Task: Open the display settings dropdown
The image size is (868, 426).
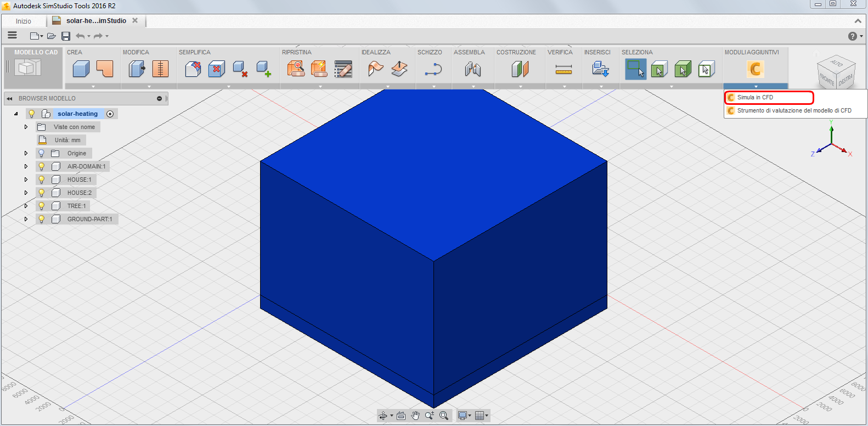Action: tap(465, 416)
